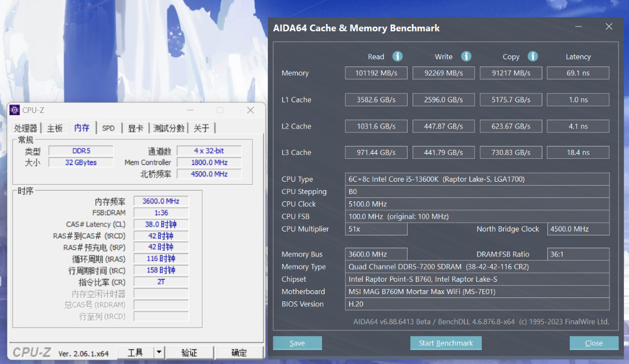The image size is (629, 364).
Task: Click the FSB:DRAM 1:36 value
Action: click(x=161, y=212)
